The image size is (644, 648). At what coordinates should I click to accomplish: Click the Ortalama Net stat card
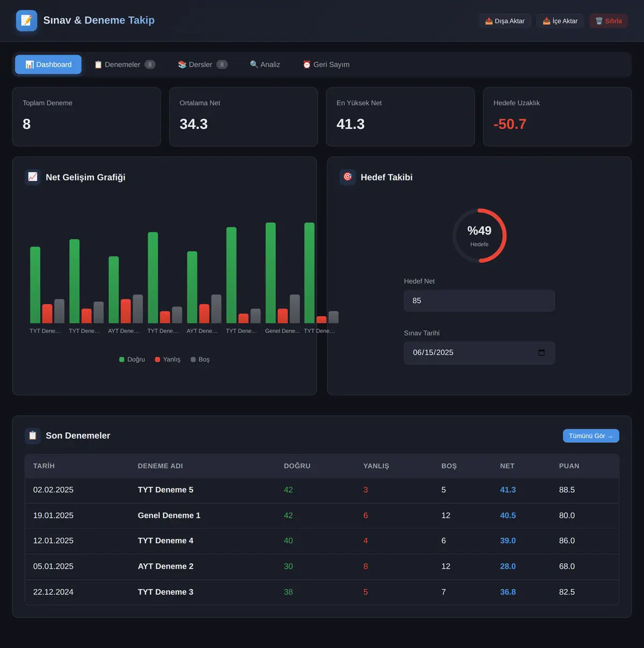pos(244,117)
